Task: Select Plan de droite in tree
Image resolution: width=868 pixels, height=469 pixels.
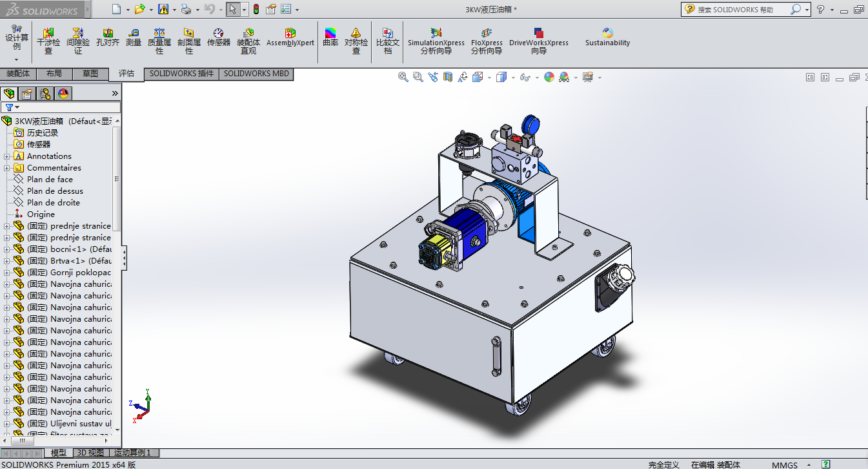Action: (x=54, y=203)
